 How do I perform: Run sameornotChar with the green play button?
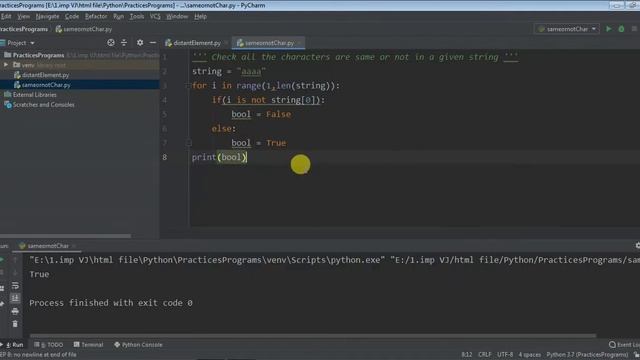tap(609, 29)
